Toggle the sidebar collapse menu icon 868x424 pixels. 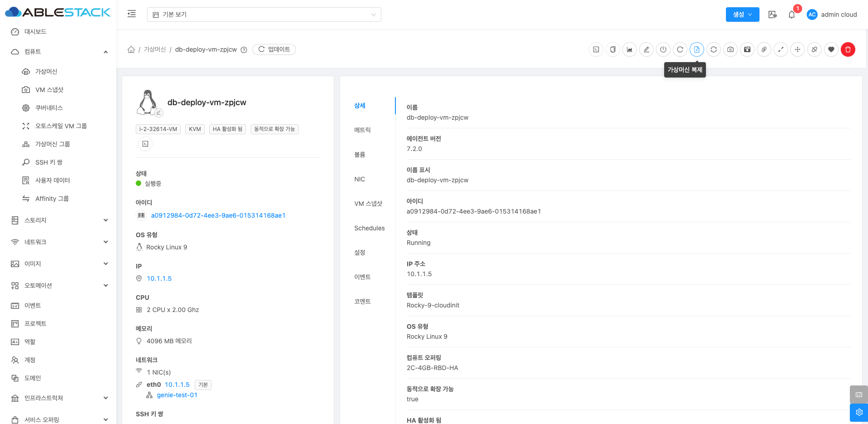coord(132,14)
